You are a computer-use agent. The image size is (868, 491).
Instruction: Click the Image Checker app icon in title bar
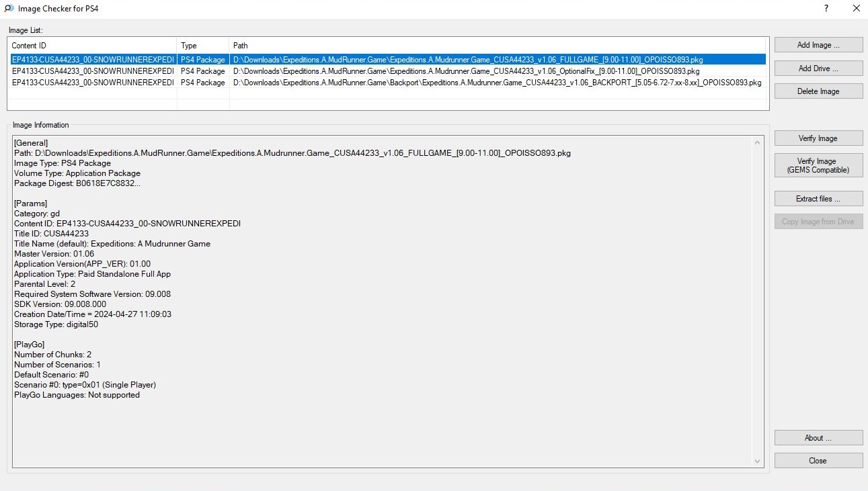[x=9, y=9]
